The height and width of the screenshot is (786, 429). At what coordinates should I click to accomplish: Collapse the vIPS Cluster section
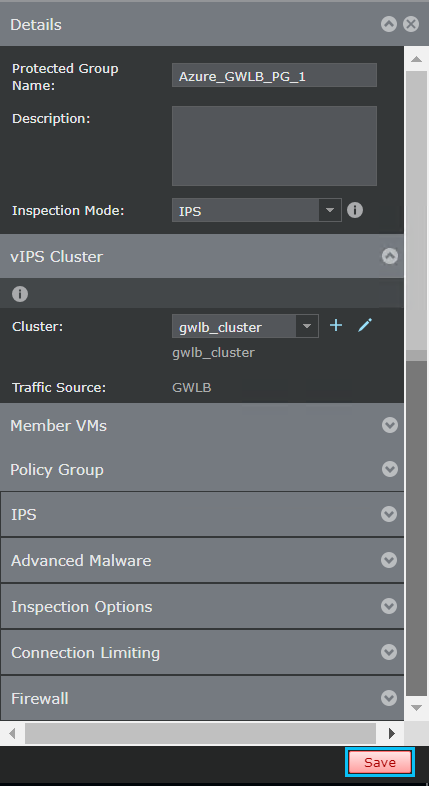389,256
